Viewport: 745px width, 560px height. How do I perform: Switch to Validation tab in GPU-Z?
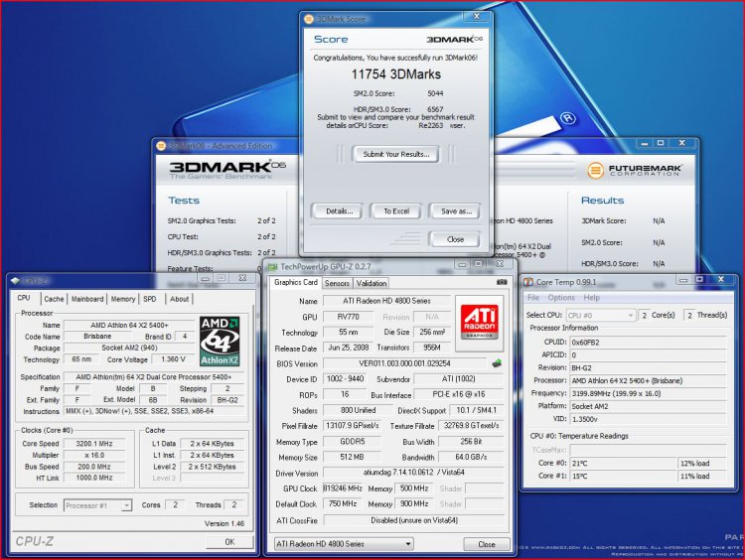(372, 283)
